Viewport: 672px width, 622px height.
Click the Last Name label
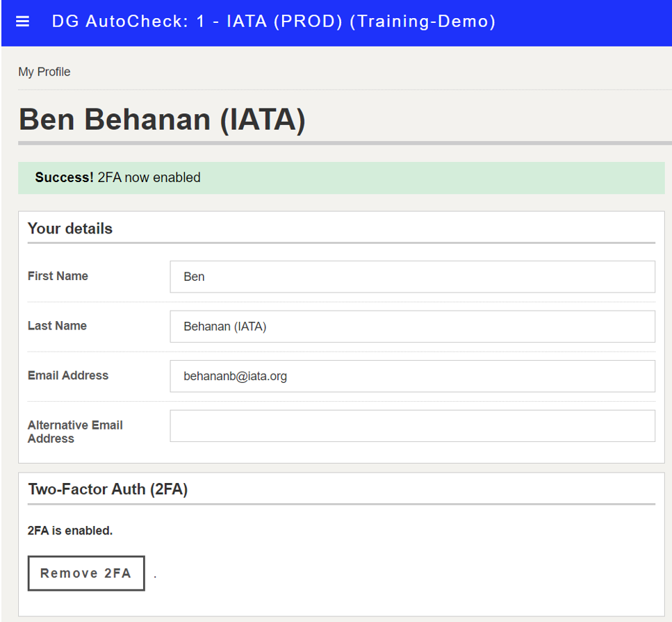tap(57, 326)
